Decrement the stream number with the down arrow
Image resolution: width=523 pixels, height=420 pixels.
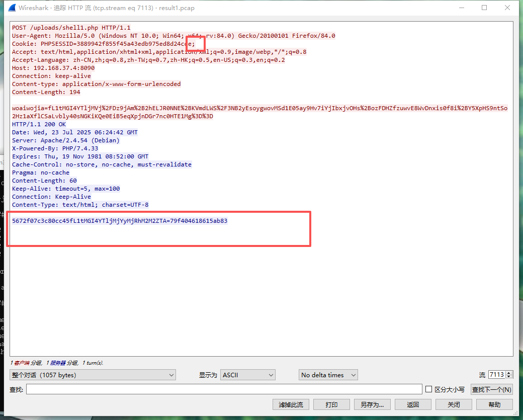pyautogui.click(x=509, y=377)
